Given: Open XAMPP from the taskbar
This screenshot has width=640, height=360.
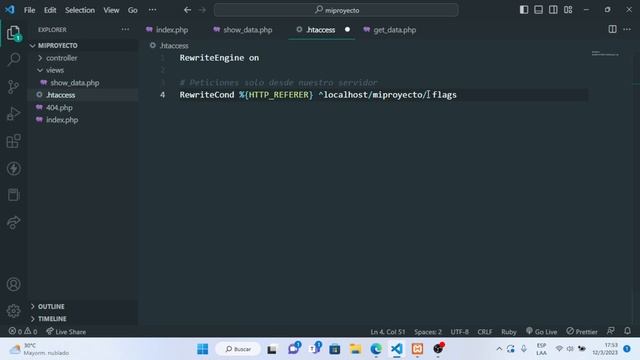Looking at the screenshot, I should (417, 349).
